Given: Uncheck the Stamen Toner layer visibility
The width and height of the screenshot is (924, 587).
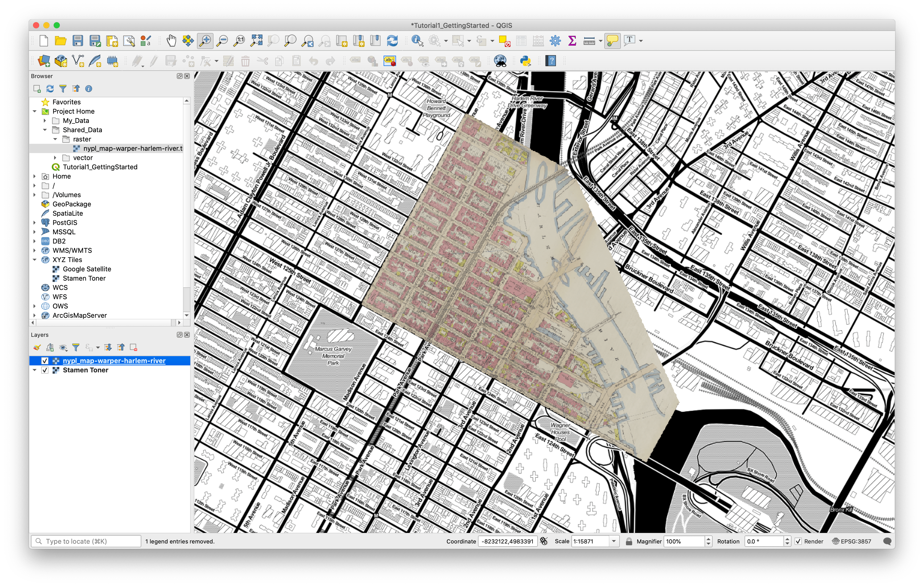Looking at the screenshot, I should 45,370.
